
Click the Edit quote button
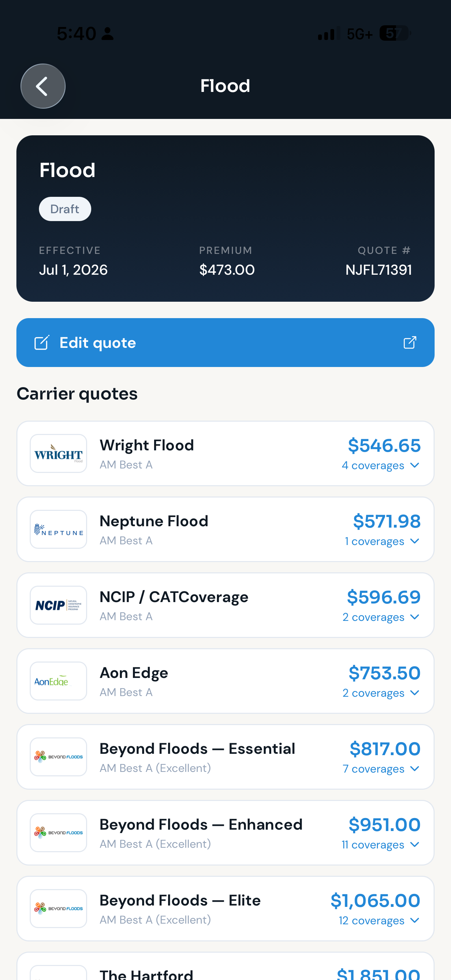pos(225,342)
